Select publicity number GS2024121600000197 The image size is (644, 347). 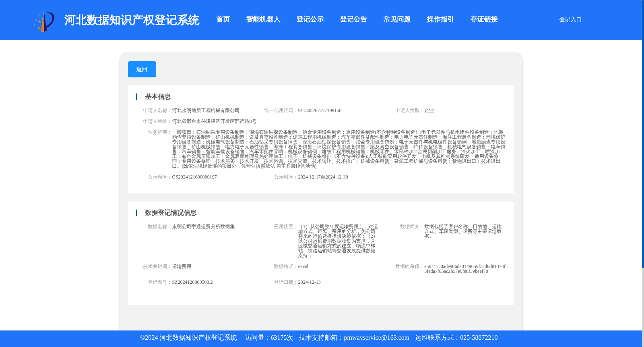[194, 177]
